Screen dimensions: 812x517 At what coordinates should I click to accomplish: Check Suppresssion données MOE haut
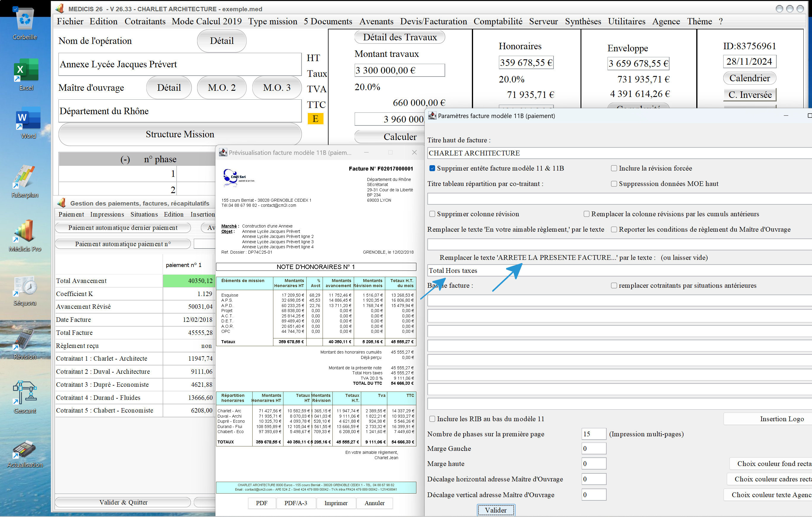(x=614, y=184)
